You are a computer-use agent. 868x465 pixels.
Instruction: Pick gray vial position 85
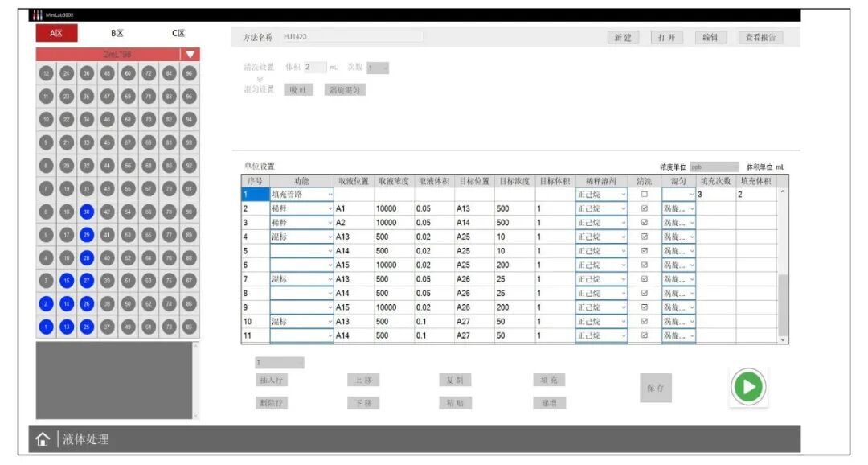click(x=190, y=327)
